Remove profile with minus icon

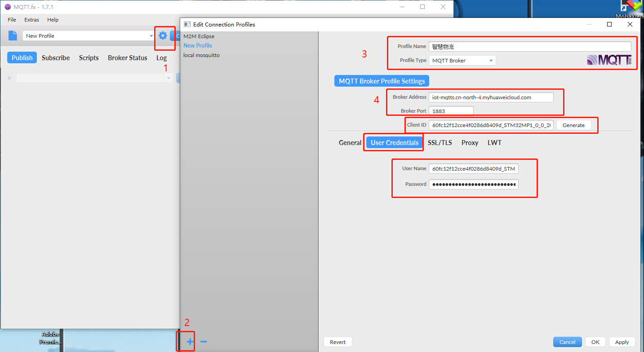pyautogui.click(x=203, y=342)
